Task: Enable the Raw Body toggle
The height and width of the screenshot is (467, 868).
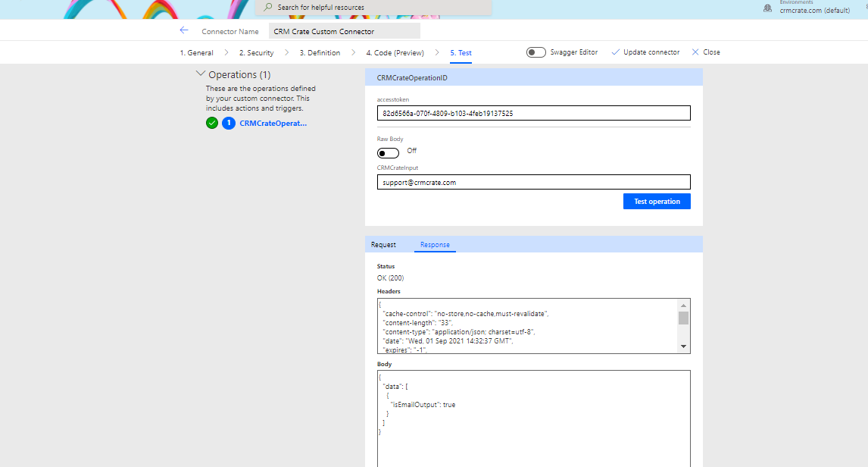Action: point(388,152)
